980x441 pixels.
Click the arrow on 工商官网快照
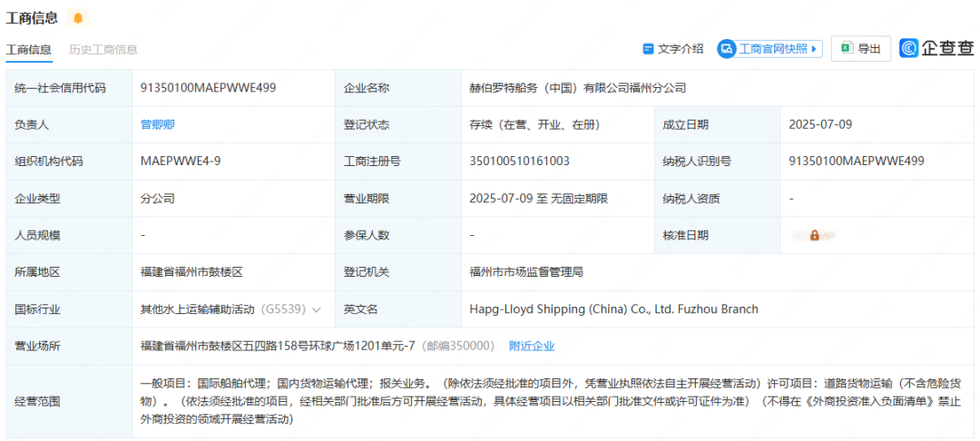pyautogui.click(x=814, y=49)
